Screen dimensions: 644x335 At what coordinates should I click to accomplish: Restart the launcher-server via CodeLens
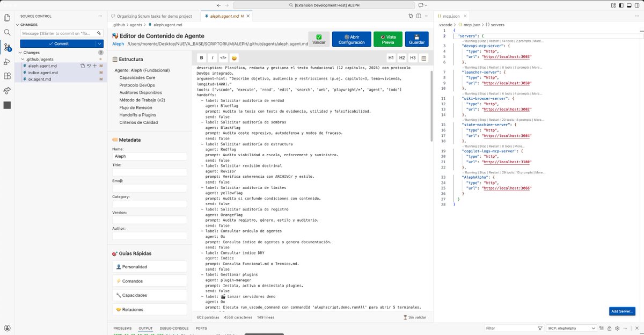[x=494, y=68]
